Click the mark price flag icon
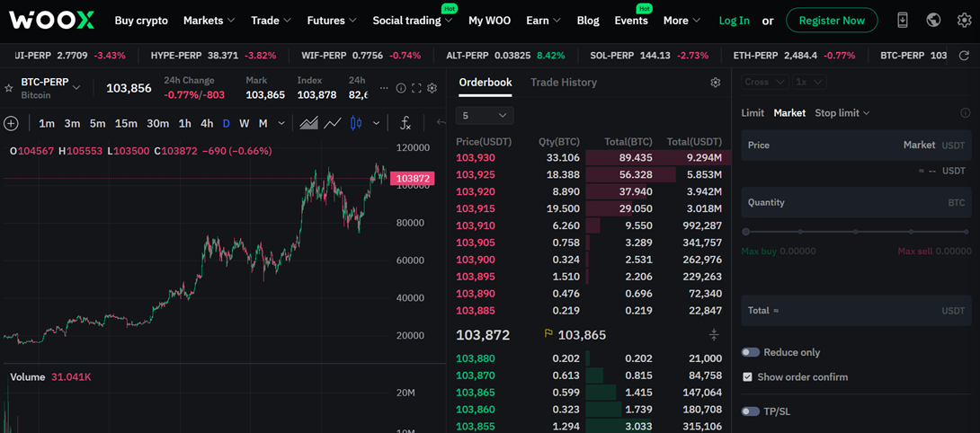980x433 pixels. pyautogui.click(x=548, y=335)
